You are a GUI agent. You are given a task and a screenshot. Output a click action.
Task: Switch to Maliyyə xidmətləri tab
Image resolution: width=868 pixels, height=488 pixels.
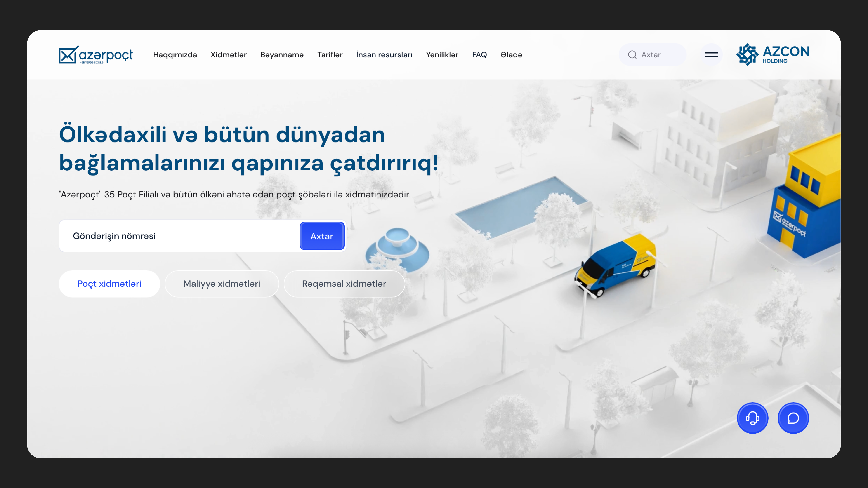pyautogui.click(x=222, y=284)
